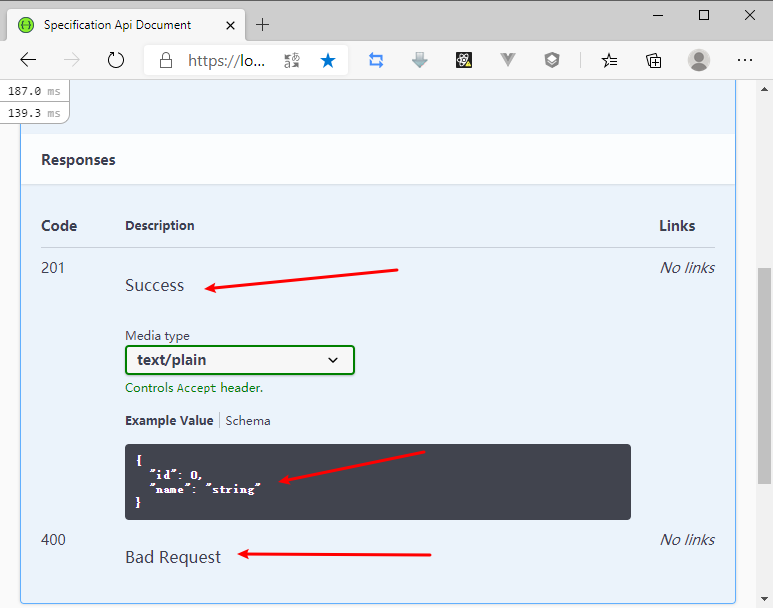773x608 pixels.
Task: Click the browser back arrow
Action: (28, 60)
